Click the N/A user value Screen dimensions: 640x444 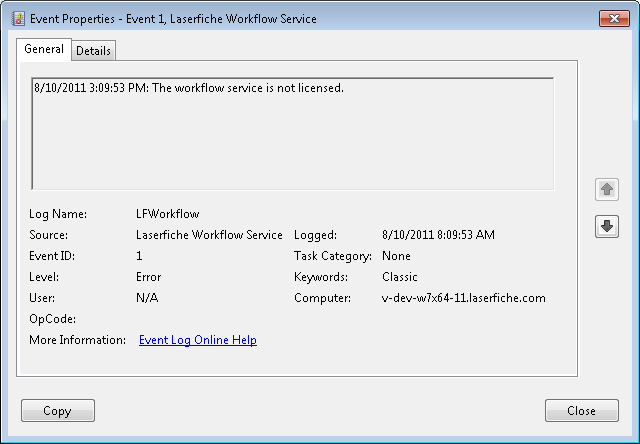(x=147, y=298)
